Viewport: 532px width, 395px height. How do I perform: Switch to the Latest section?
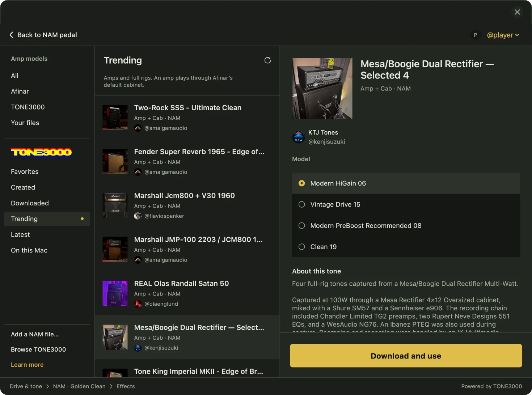(47, 235)
